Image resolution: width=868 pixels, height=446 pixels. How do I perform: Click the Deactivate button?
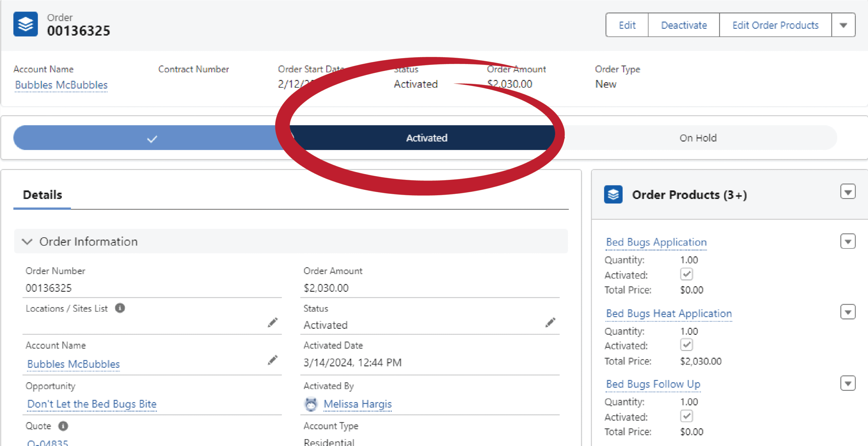click(684, 25)
